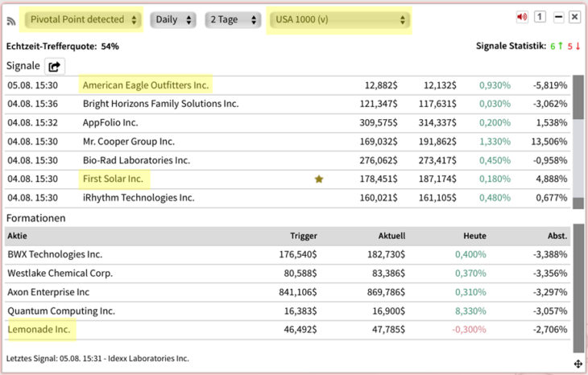Select American Eagle Outfitters Inc. signal

pyautogui.click(x=288, y=85)
